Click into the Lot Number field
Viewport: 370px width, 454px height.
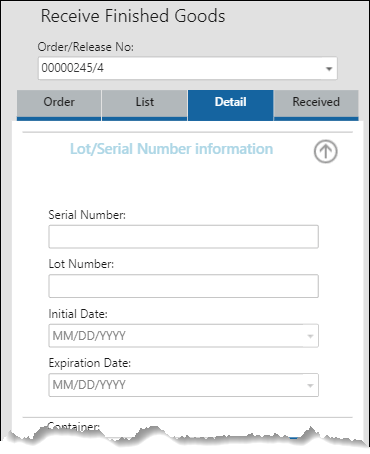point(184,286)
